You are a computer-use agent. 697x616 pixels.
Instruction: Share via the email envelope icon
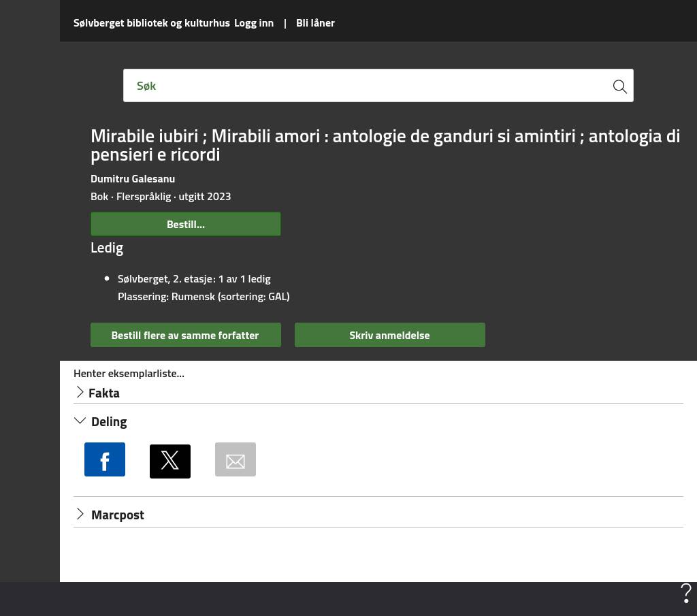tap(236, 460)
